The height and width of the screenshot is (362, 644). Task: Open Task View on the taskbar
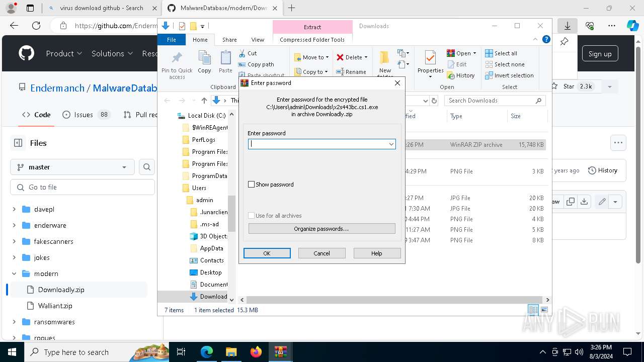(x=181, y=352)
